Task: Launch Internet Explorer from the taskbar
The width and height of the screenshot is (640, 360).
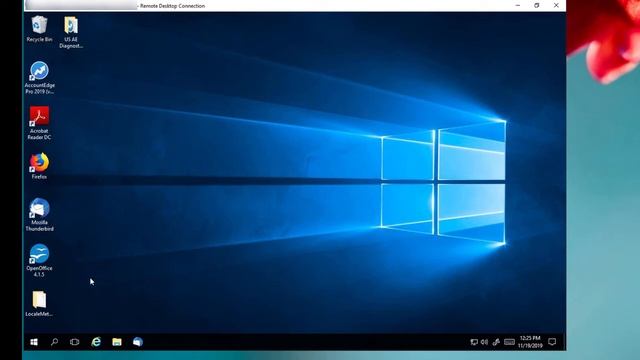Action: (x=96, y=342)
